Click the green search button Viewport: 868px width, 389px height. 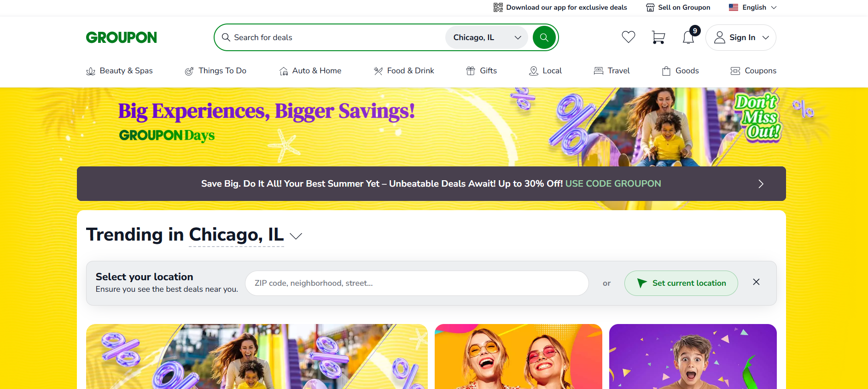click(x=544, y=37)
